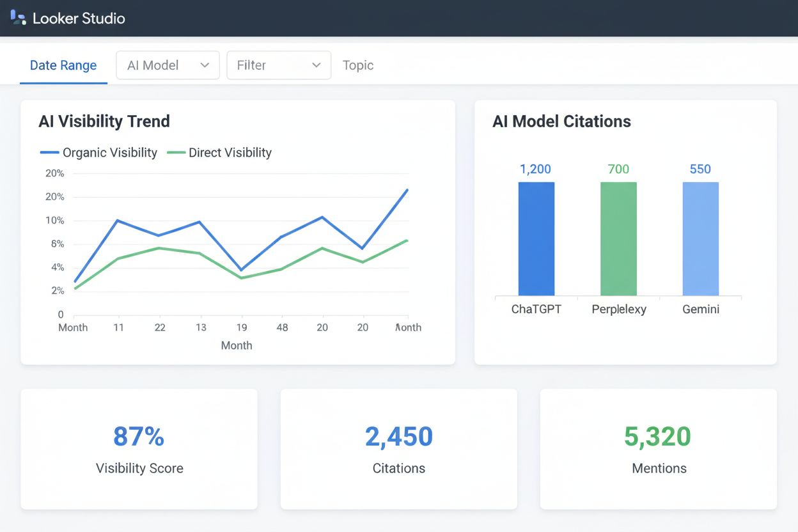
Task: Open the Filter dropdown
Action: (279, 65)
